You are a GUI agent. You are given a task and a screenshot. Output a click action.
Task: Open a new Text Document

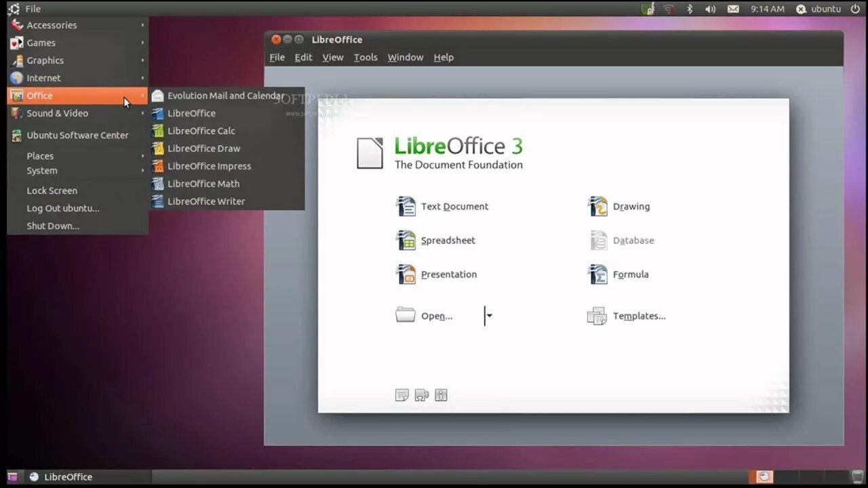coord(442,207)
